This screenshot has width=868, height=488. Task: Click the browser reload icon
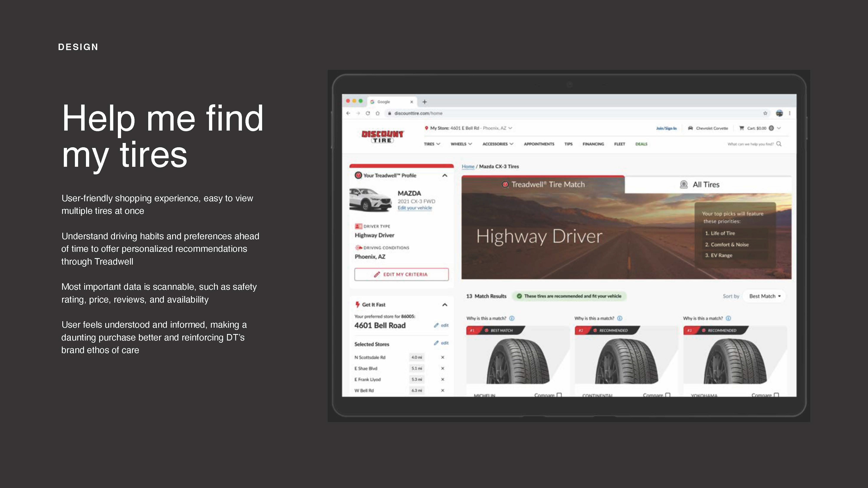[x=368, y=113]
